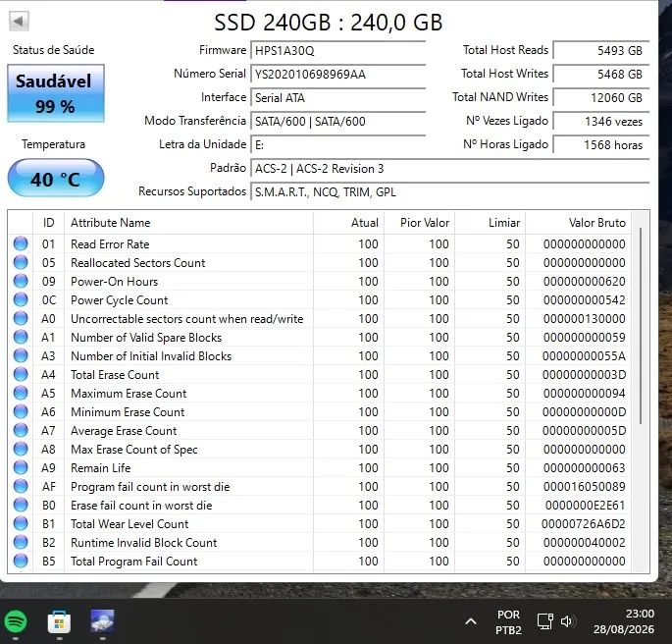The image size is (672, 644).
Task: Click the status circle for Reallocated Sectors Count
Action: pos(21,262)
